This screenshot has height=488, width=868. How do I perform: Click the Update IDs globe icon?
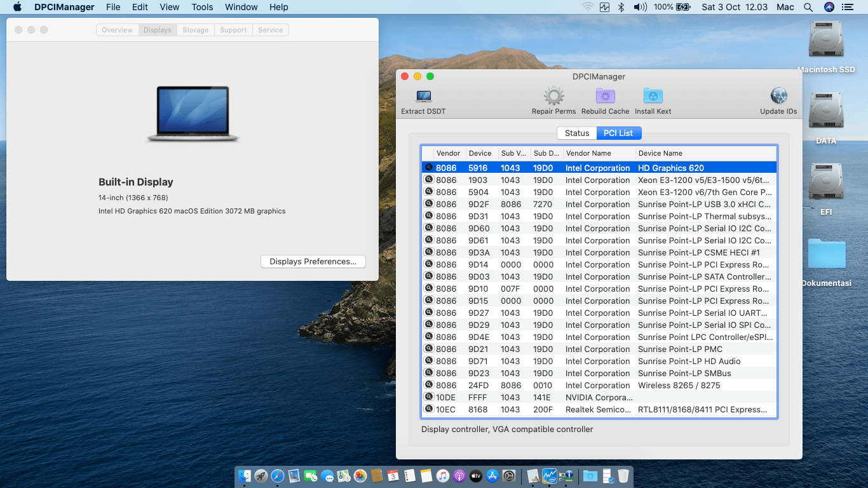tap(778, 97)
